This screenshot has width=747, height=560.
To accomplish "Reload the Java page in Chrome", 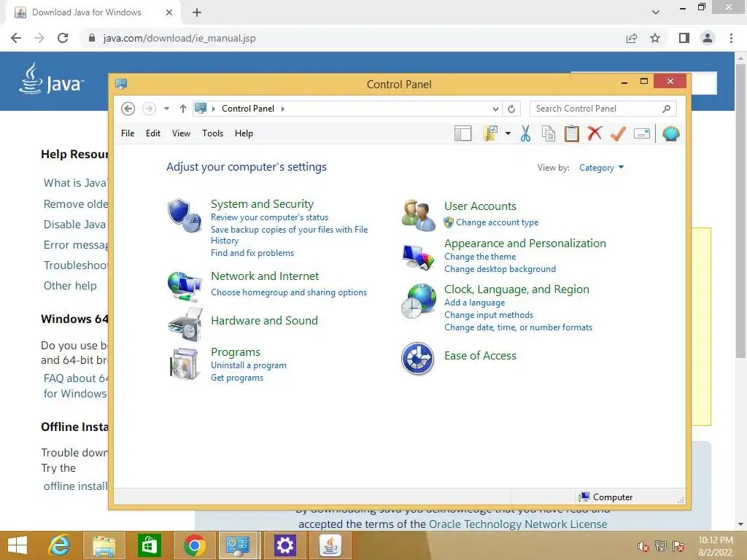I will tap(63, 38).
